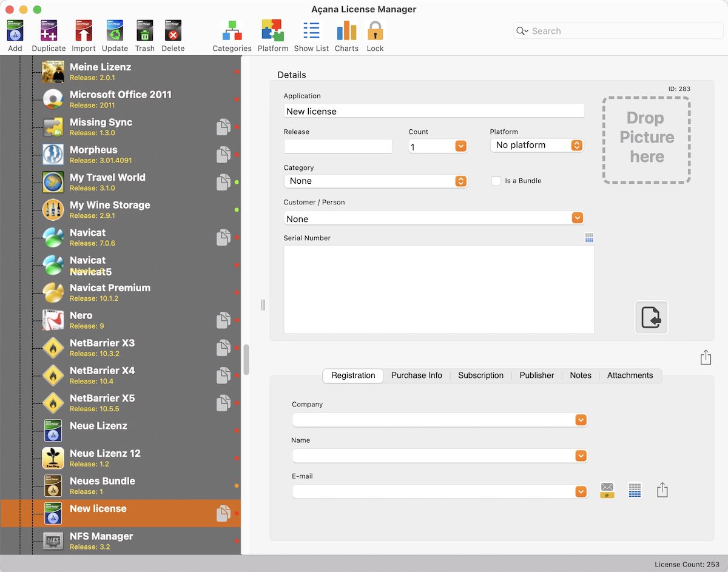The height and width of the screenshot is (572, 728).
Task: Select Microsoft Office 2011 license
Action: click(x=120, y=99)
